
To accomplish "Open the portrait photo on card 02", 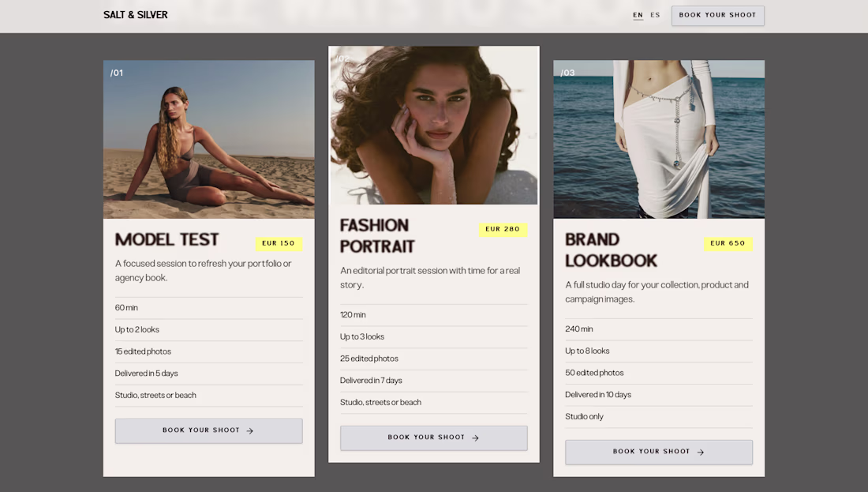I will (x=433, y=126).
